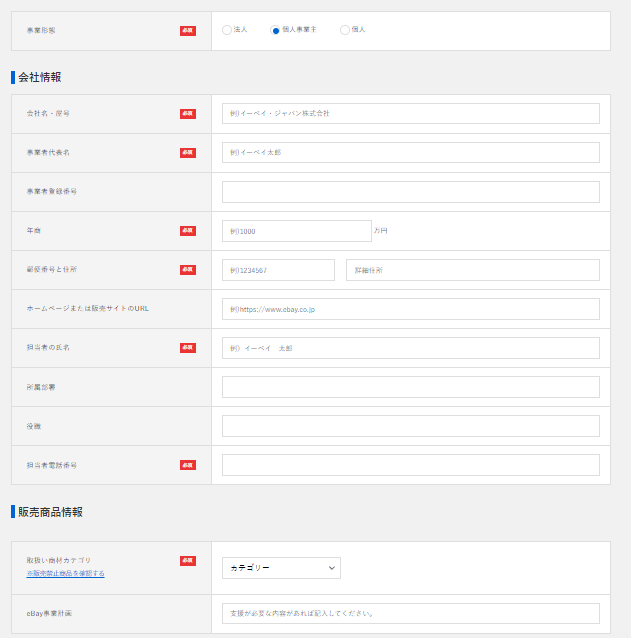Focus the 所属部署 text field
Image resolution: width=631 pixels, height=638 pixels.
point(410,387)
